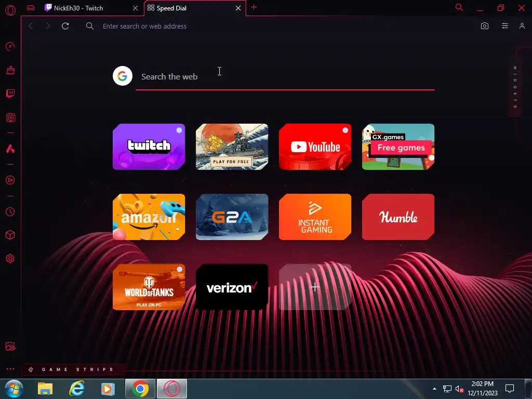Select the Speed Dial tab
Viewport: 532px width, 399px height.
tap(195, 8)
